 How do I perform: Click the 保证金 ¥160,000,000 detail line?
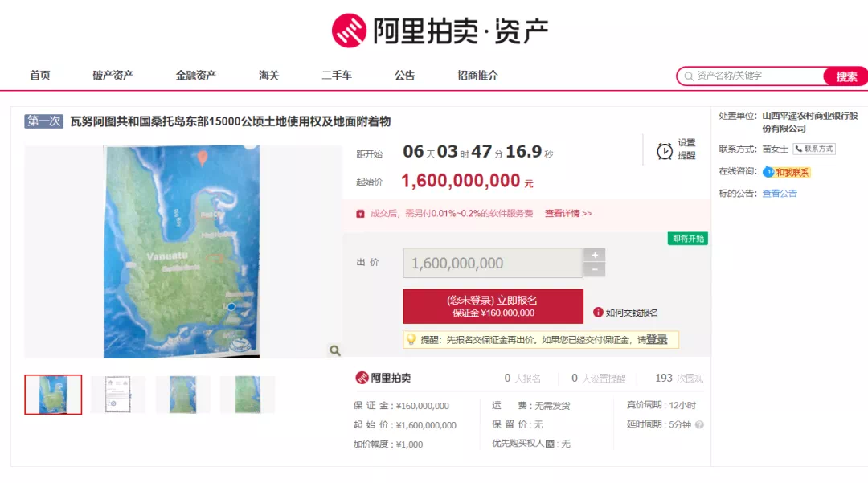tap(401, 406)
